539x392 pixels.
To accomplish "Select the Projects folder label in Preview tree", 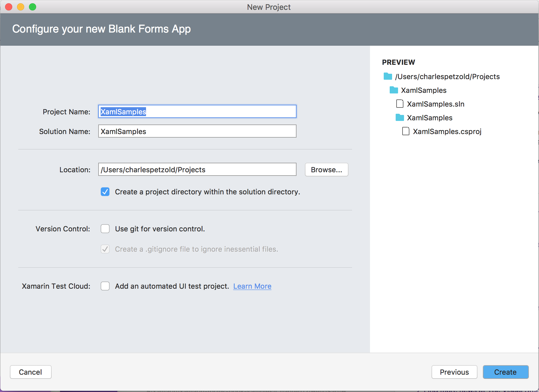I will (x=447, y=76).
